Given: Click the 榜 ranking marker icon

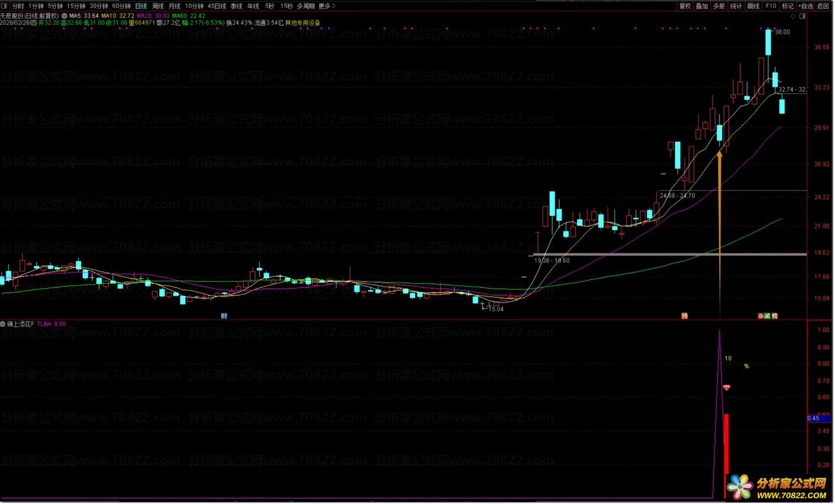Looking at the screenshot, I should (775, 316).
